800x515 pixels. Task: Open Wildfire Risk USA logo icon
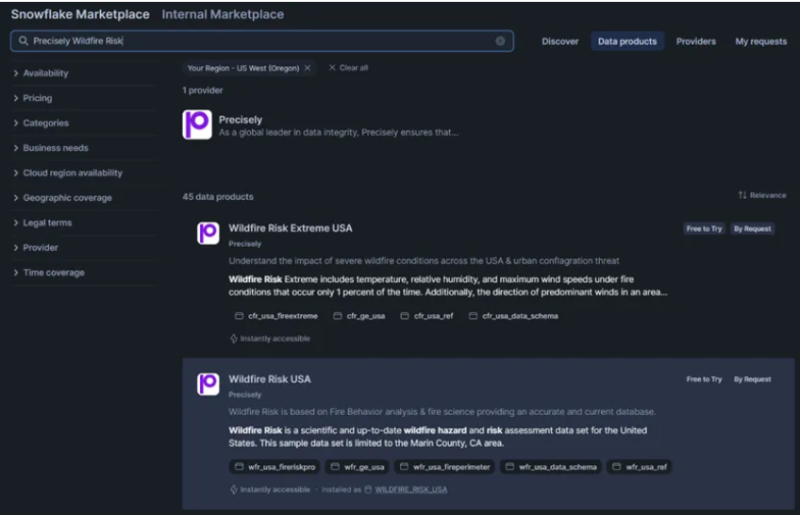pos(208,384)
